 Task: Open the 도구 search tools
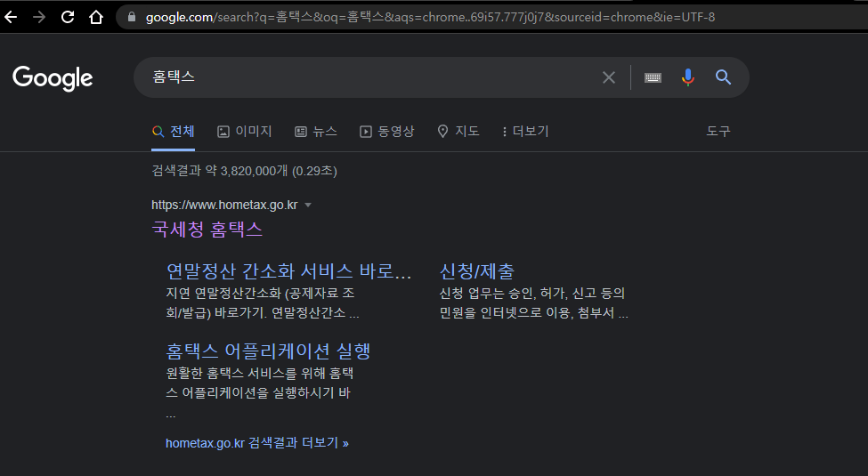tap(718, 132)
